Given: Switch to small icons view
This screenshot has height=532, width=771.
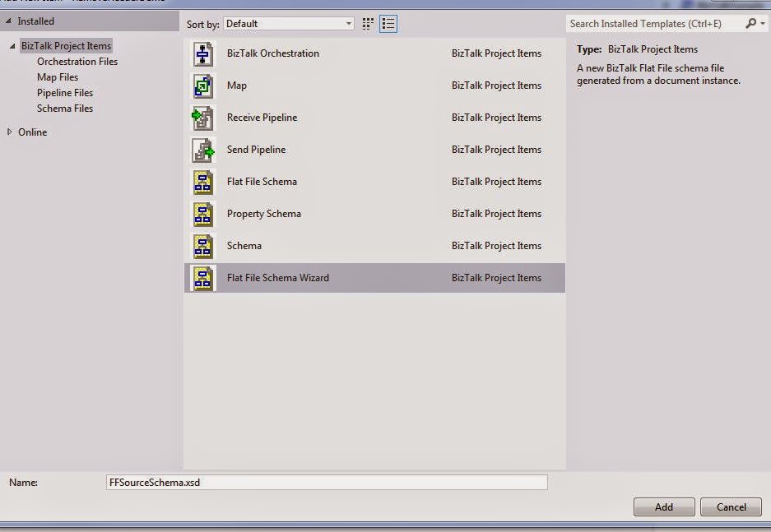Looking at the screenshot, I should click(x=367, y=24).
